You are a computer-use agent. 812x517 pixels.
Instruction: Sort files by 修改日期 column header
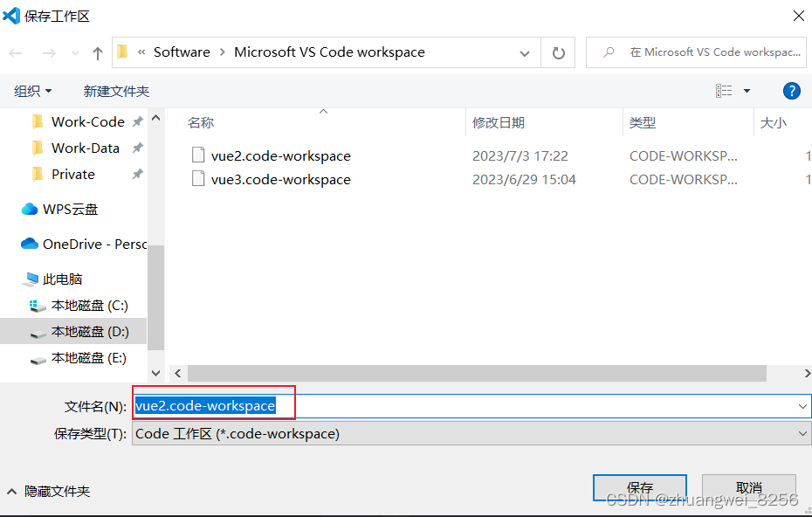pos(499,123)
